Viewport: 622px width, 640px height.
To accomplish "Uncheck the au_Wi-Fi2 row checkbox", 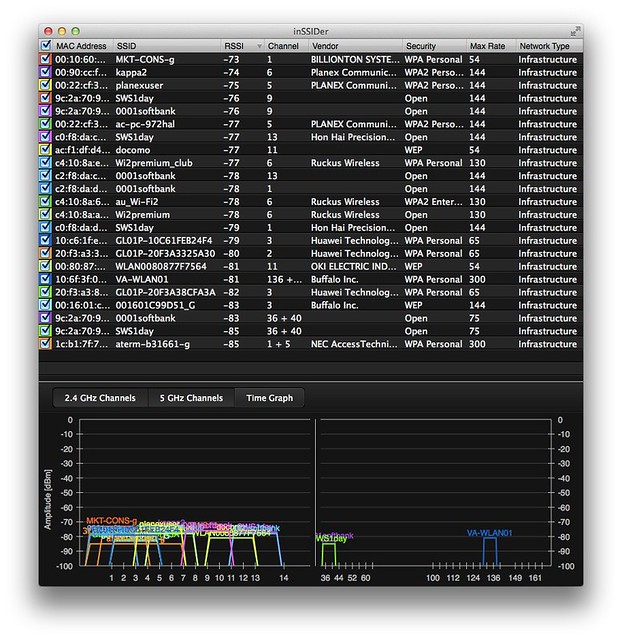I will tap(45, 201).
